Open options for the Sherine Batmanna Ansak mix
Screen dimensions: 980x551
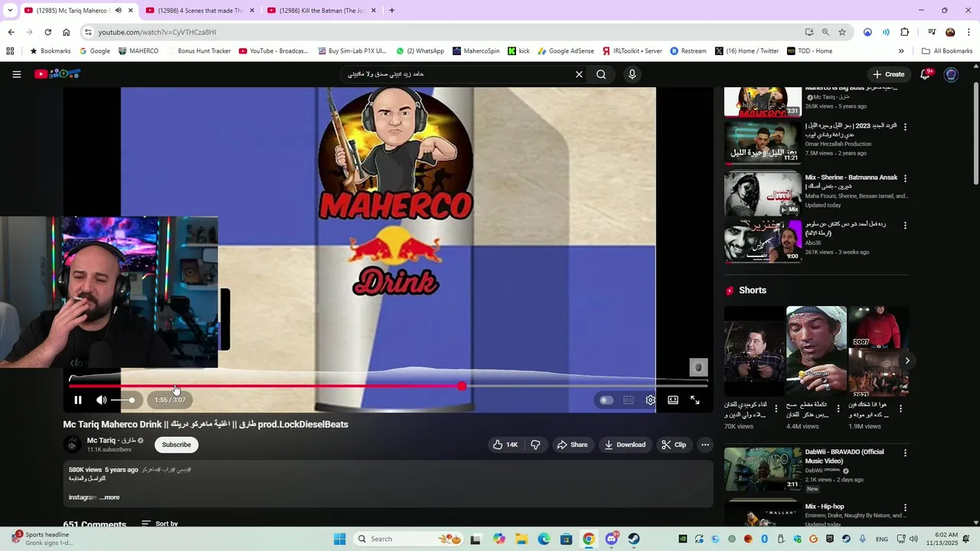[905, 178]
